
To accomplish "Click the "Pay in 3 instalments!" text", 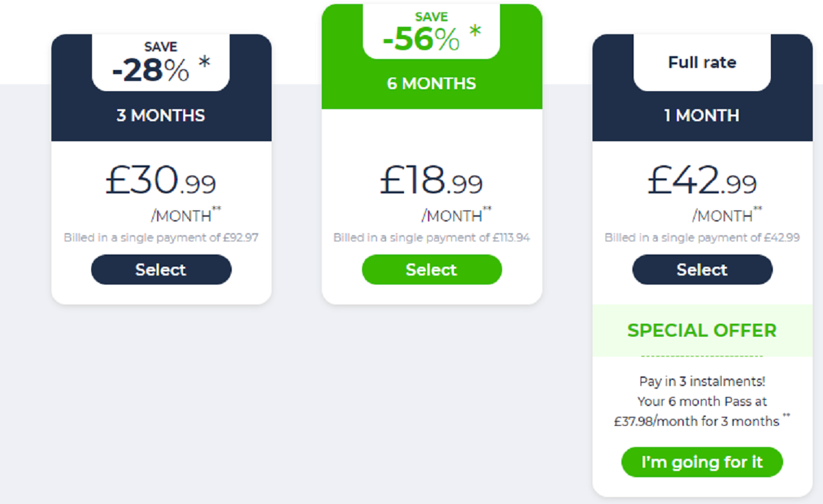I will click(702, 381).
